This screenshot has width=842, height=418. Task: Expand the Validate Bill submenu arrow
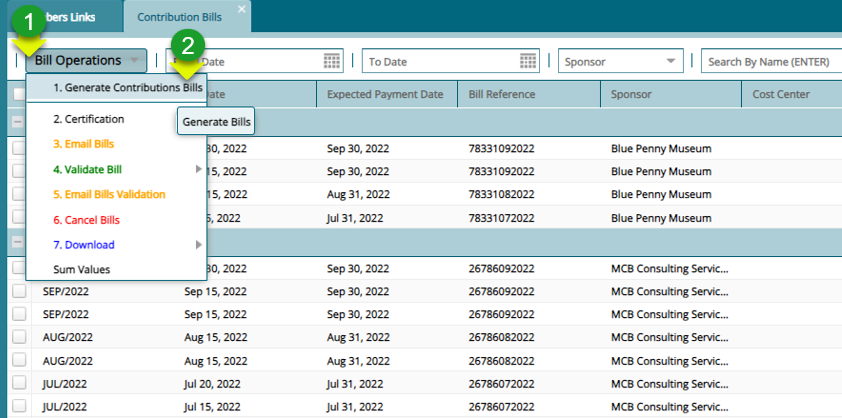pos(199,170)
